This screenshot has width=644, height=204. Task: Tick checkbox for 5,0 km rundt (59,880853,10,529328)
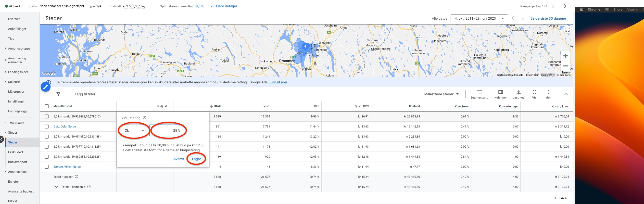(x=47, y=157)
